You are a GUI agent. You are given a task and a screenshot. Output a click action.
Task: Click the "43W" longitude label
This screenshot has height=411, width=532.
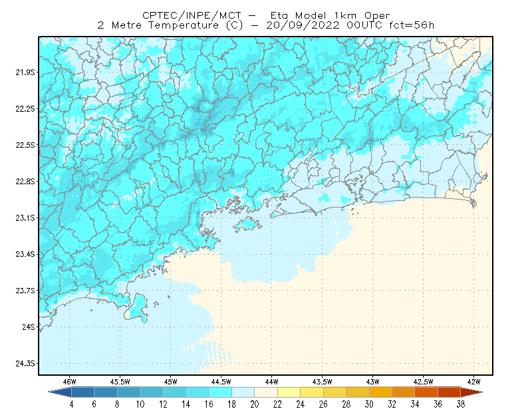click(x=373, y=382)
